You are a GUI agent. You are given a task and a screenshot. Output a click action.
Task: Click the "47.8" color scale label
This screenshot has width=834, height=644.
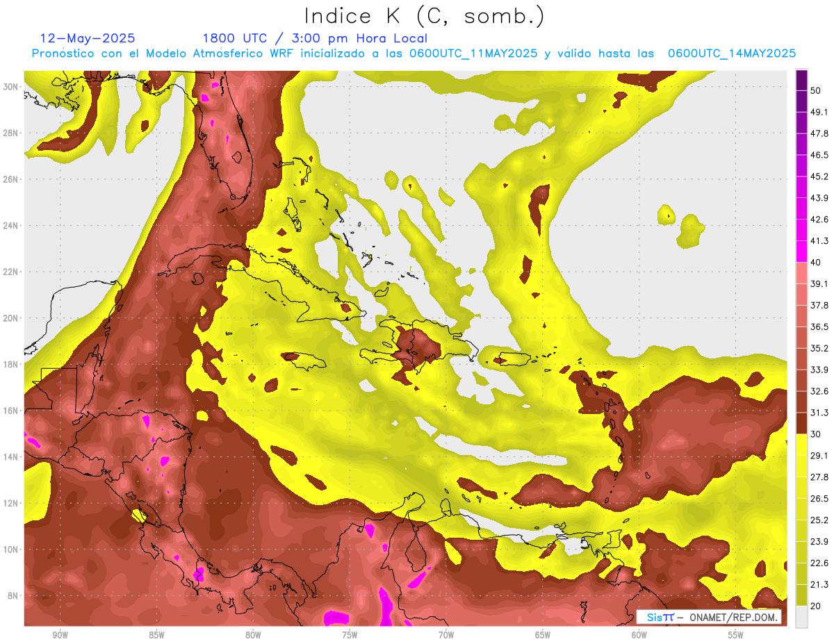click(819, 133)
